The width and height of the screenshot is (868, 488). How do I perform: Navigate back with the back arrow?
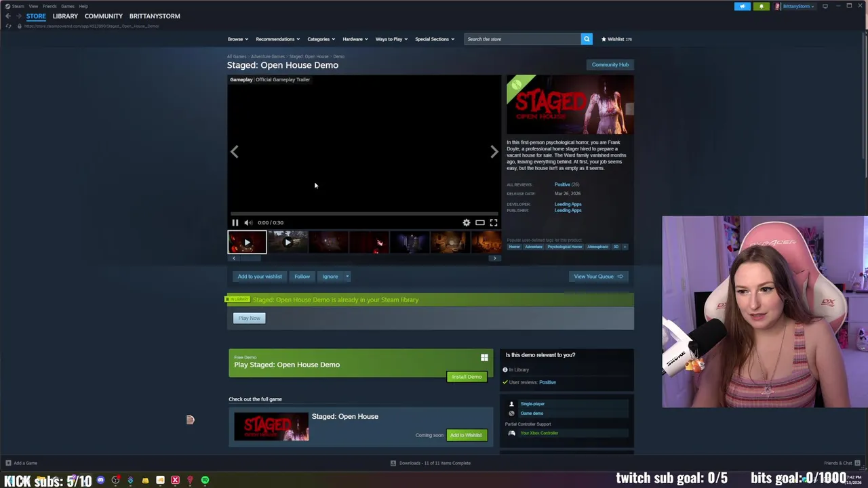(8, 16)
